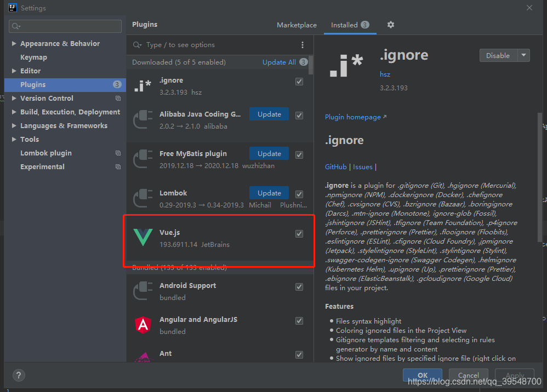547x392 pixels.
Task: Focus the plugin search field
Action: tap(220, 45)
